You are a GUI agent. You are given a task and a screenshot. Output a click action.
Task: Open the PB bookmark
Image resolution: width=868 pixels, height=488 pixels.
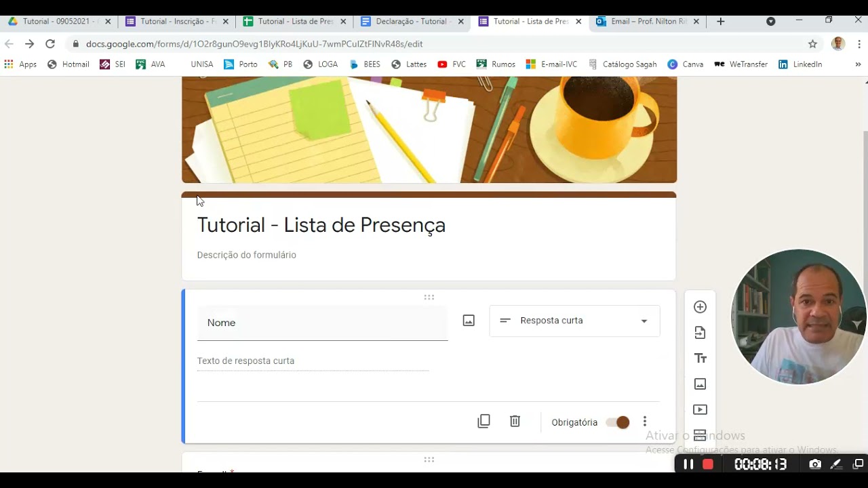click(281, 64)
